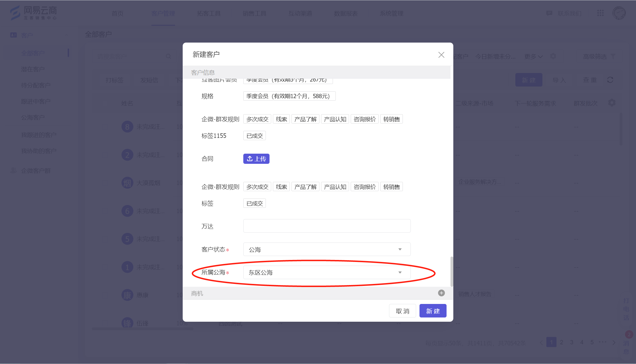Select 公海客户 in the sidebar
The width and height of the screenshot is (636, 364).
(33, 117)
